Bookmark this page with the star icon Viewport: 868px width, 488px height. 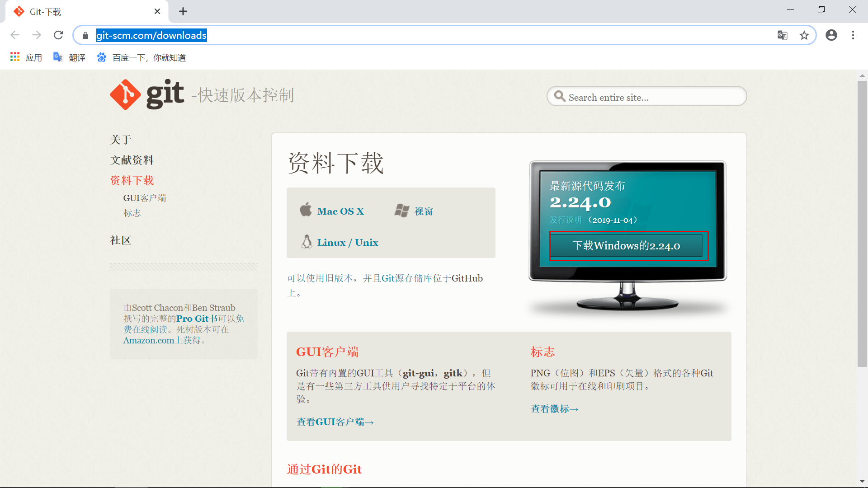[804, 35]
